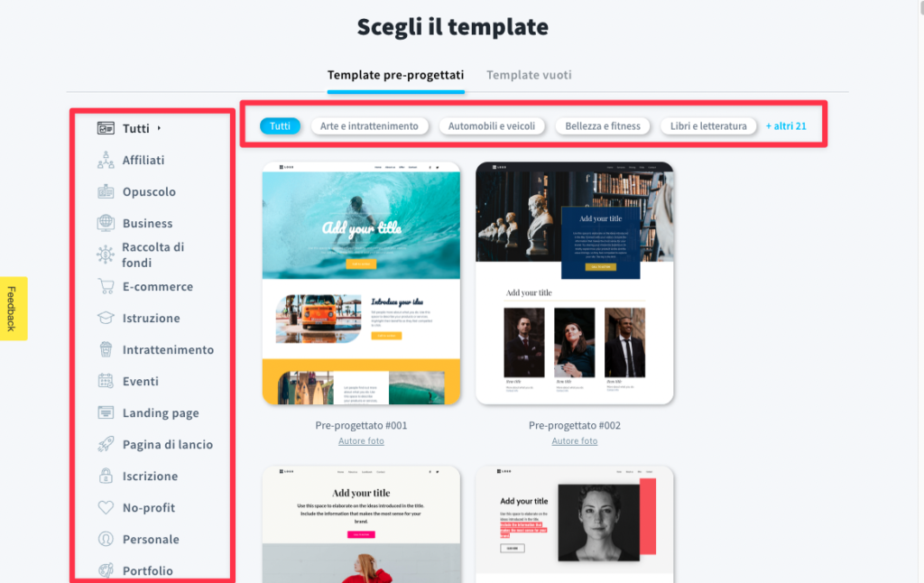Open Autore foto link under Pre-progettato #001

click(361, 441)
